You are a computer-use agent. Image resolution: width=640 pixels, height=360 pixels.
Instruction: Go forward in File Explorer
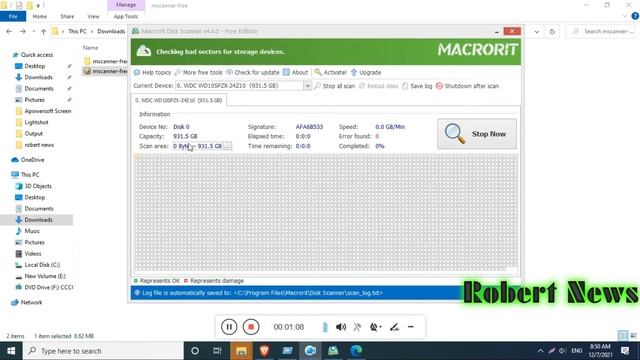22,31
